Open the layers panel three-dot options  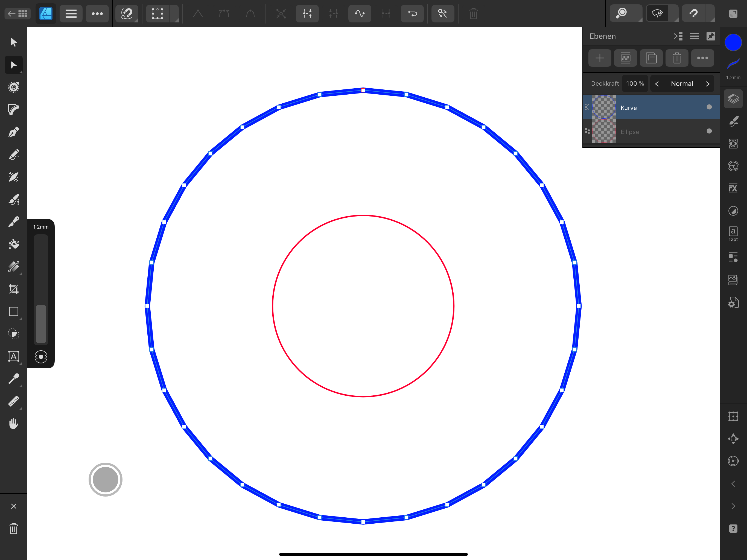[702, 58]
